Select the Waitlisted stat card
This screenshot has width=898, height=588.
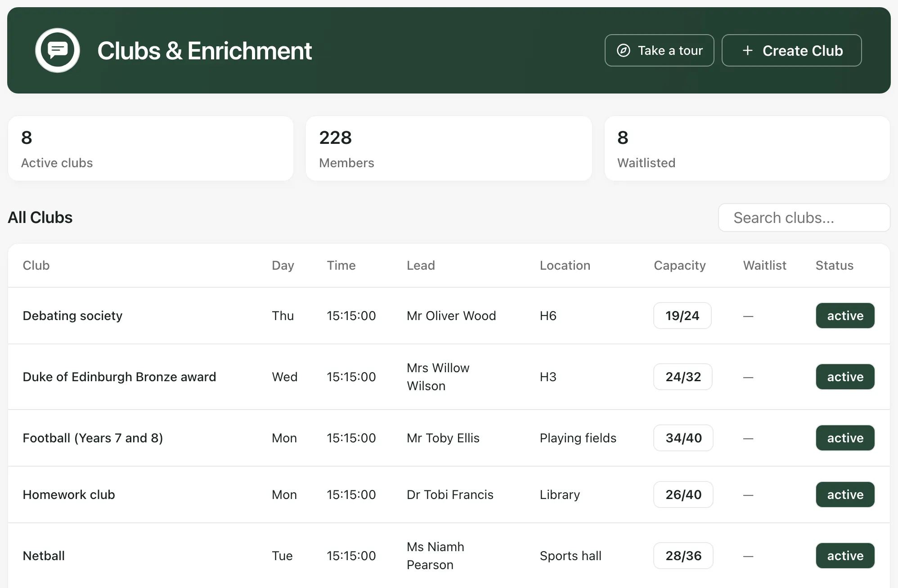[747, 148]
